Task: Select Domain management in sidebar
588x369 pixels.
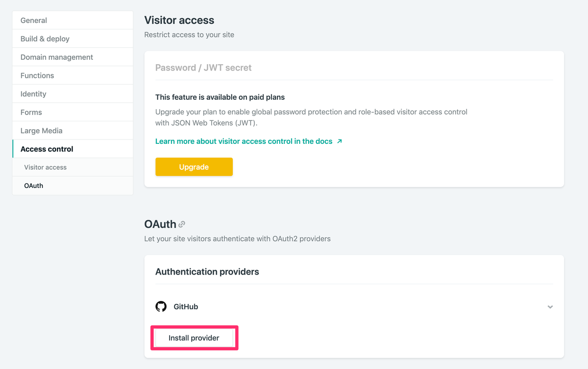Action: (57, 57)
